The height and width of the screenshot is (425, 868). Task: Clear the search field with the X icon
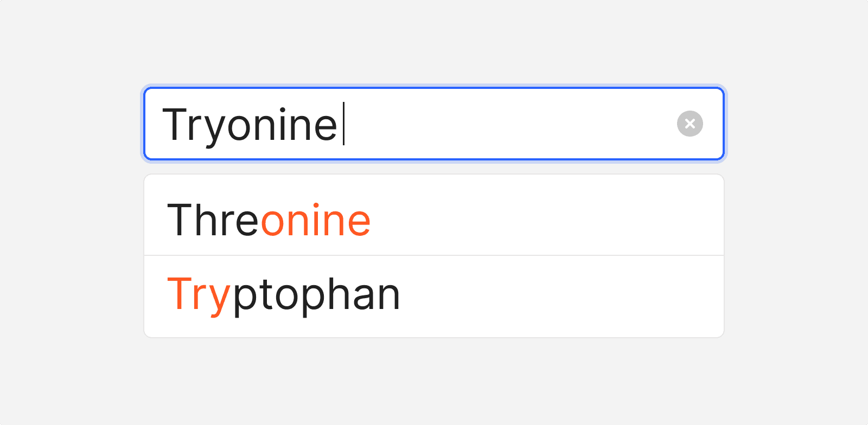[690, 124]
